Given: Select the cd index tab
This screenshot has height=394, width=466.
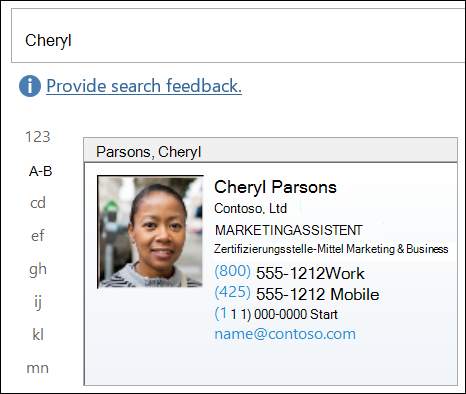Looking at the screenshot, I should (x=38, y=203).
